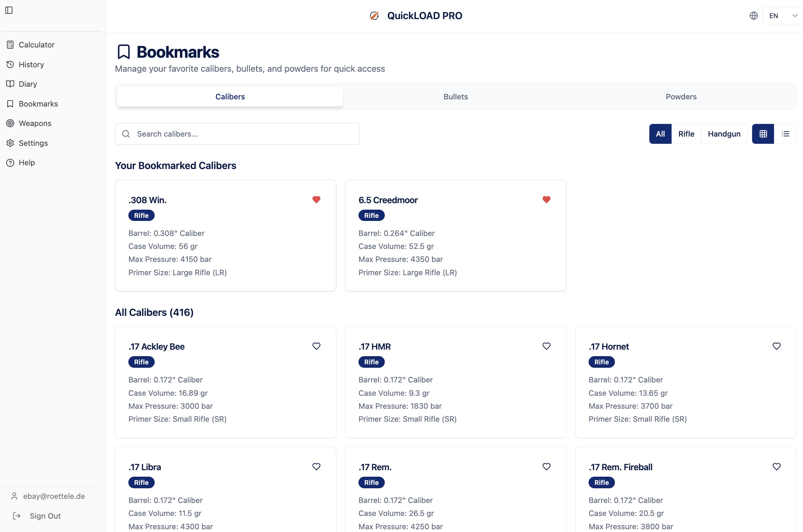Select the grid view toggle
Viewport: 803px width, 532px height.
point(763,134)
